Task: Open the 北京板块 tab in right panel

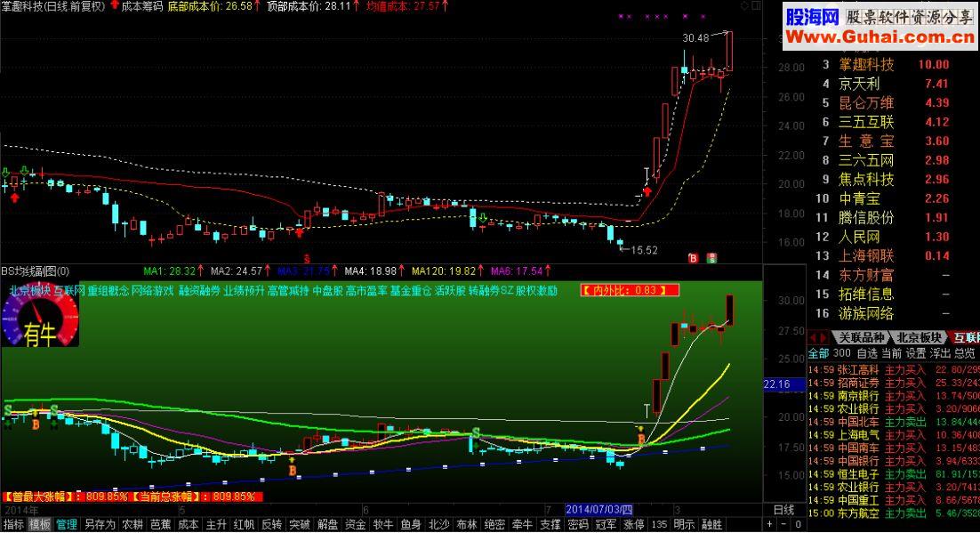Action: [918, 338]
